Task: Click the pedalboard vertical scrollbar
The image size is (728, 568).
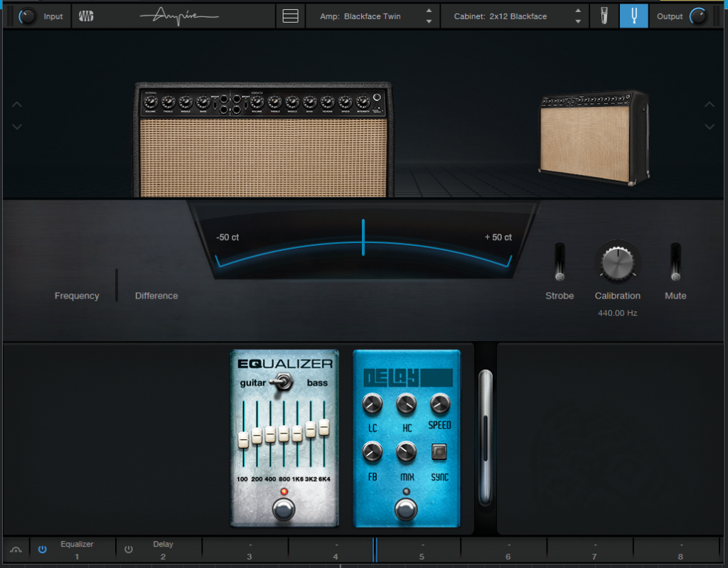Action: coord(485,437)
